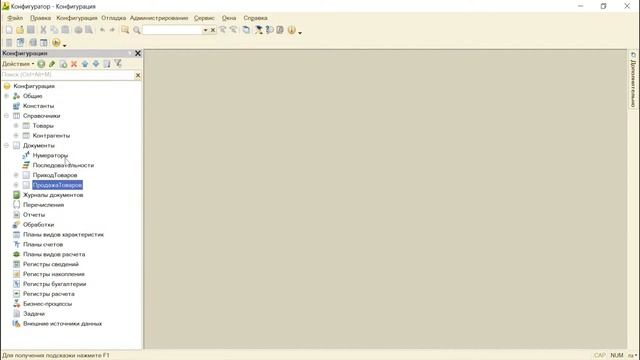The image size is (640, 360).
Task: Clear the toolbar search box with X
Action: (x=213, y=30)
